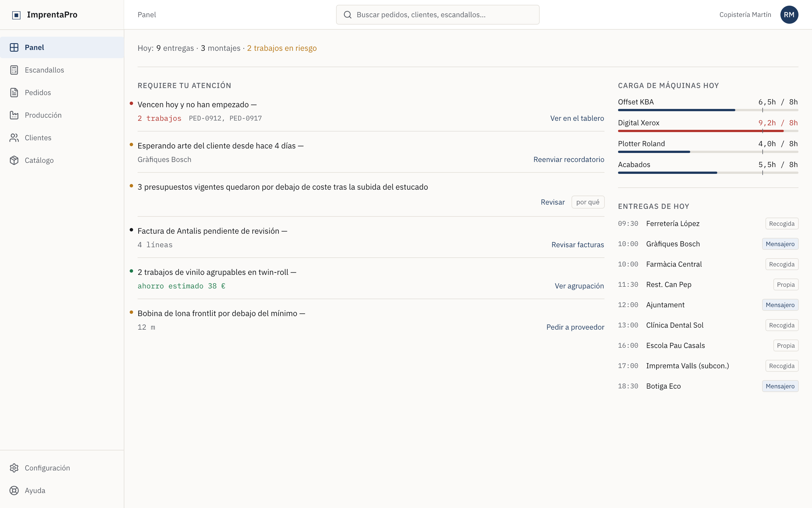Navigate to Clientes

(62, 137)
